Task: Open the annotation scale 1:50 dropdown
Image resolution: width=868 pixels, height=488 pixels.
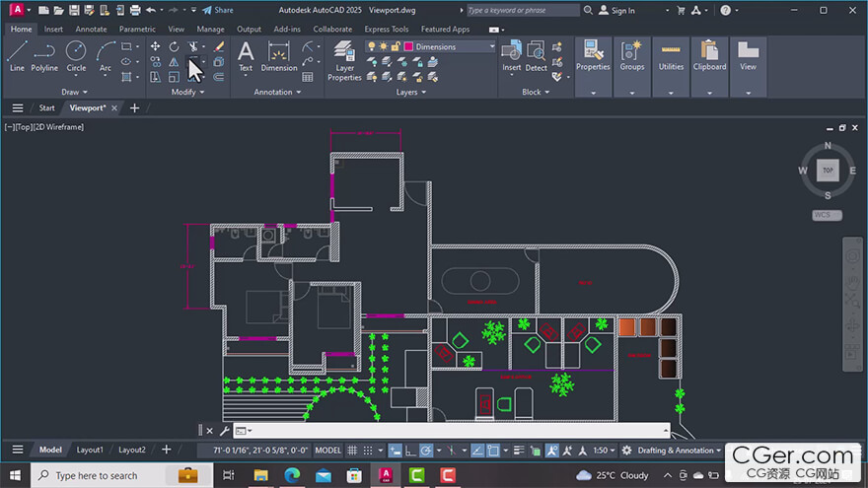Action: click(604, 451)
